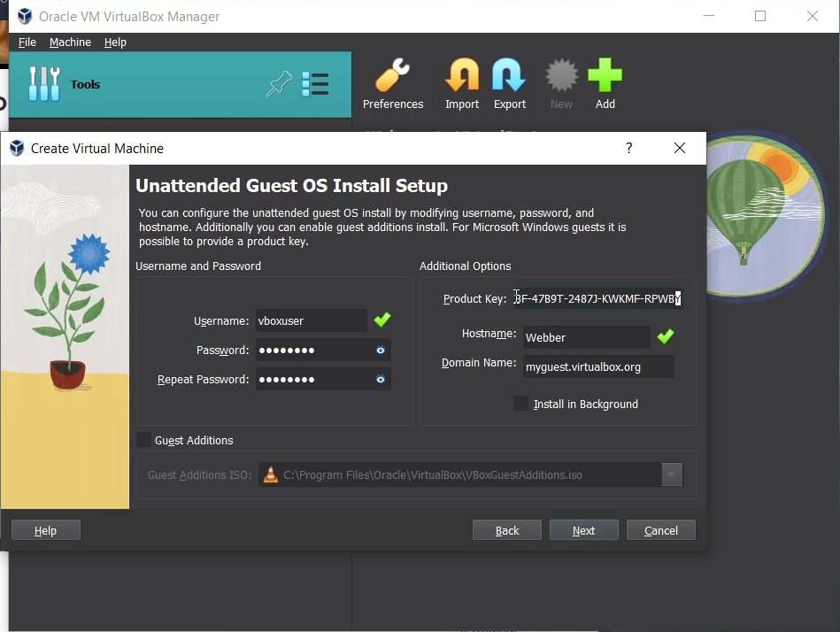Image resolution: width=840 pixels, height=632 pixels.
Task: Go Back to the previous step
Action: click(507, 530)
